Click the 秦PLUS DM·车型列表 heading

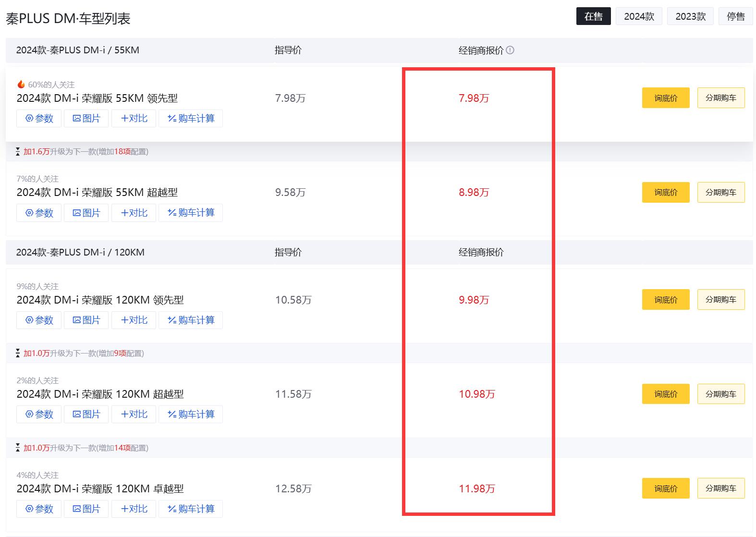coord(68,19)
